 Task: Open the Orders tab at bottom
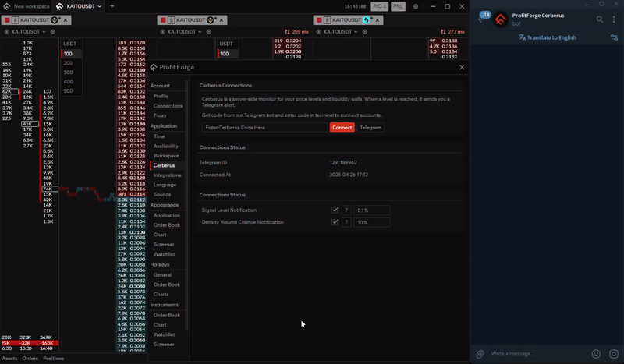(30, 359)
